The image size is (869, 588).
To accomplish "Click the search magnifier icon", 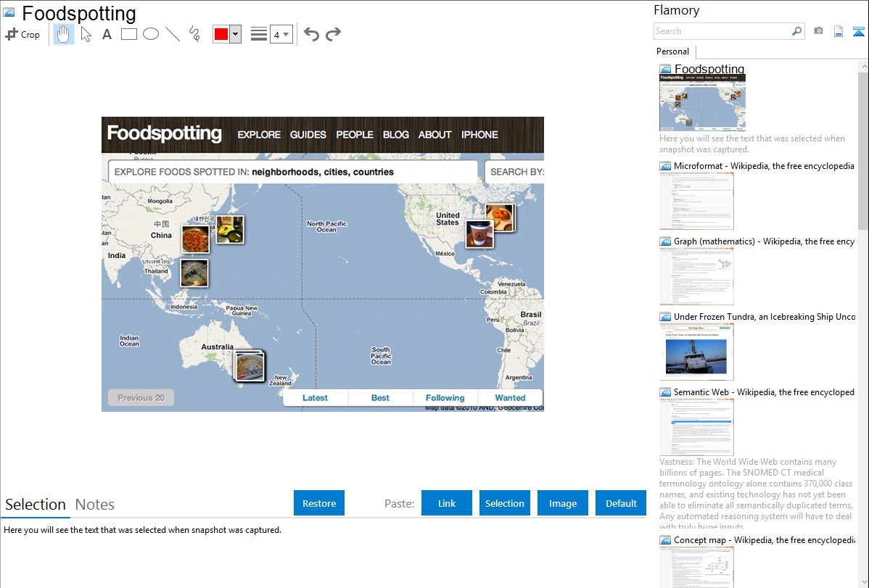I will 797,31.
